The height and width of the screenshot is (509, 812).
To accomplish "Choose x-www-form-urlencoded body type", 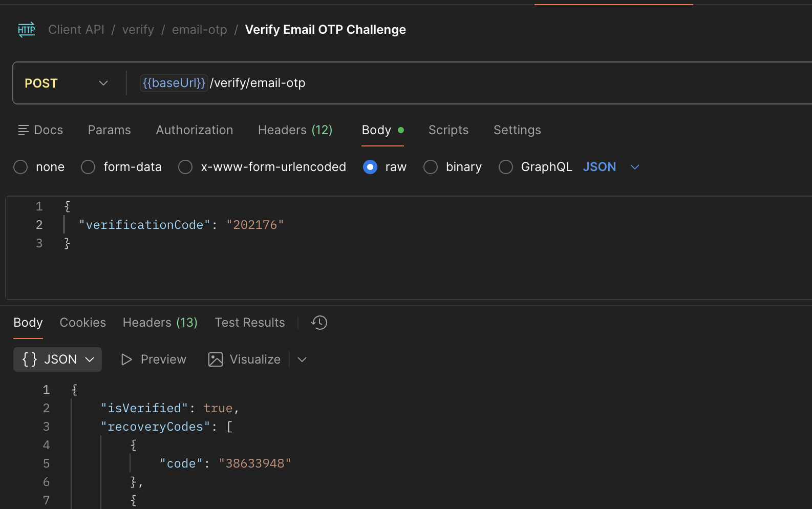I will coord(185,167).
